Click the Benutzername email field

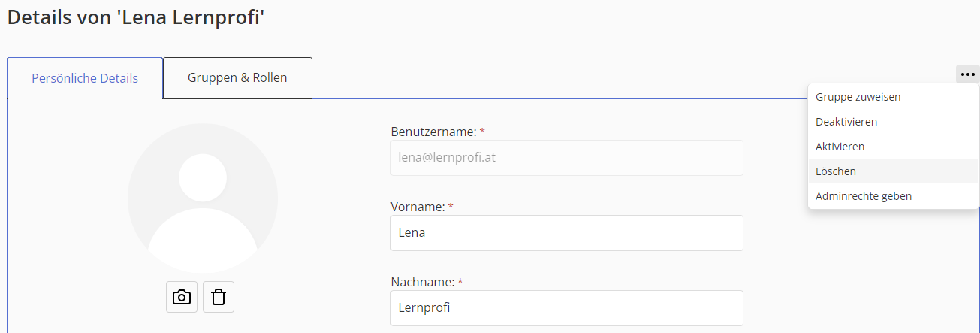click(x=567, y=158)
